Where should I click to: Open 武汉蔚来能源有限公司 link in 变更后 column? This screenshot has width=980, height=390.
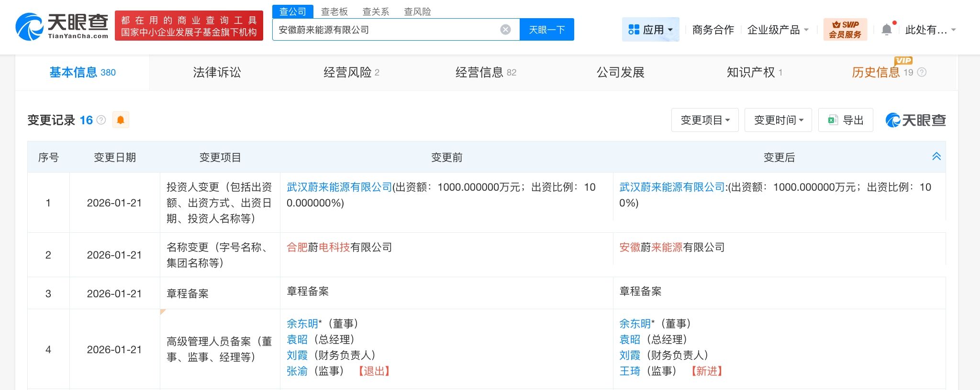pos(672,187)
